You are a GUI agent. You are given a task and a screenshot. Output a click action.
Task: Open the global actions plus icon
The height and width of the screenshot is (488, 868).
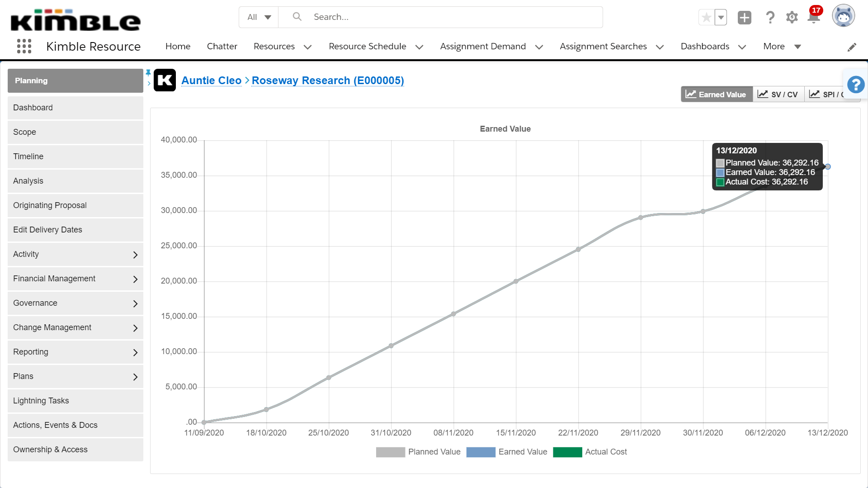pyautogui.click(x=744, y=17)
